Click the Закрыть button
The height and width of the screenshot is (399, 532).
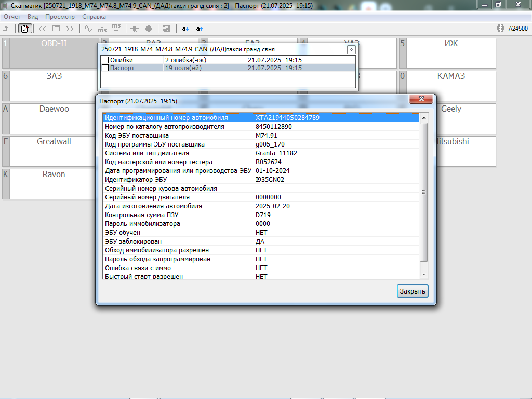(x=413, y=291)
